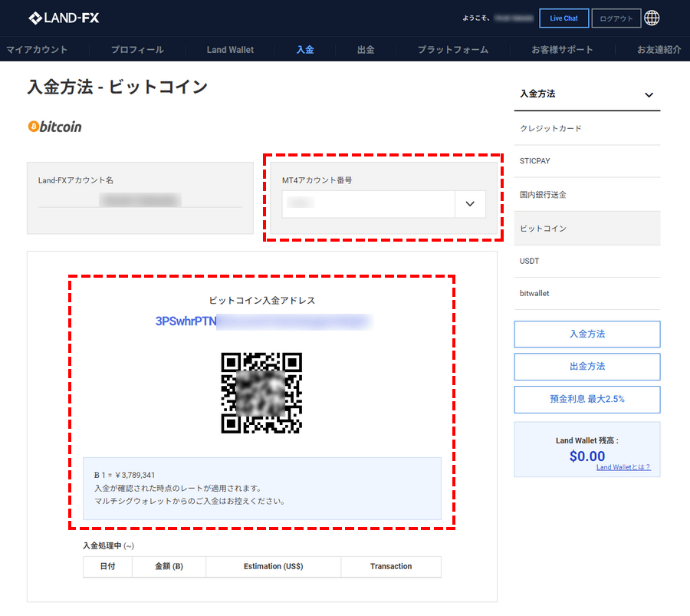This screenshot has width=690, height=616.
Task: Click the 入金方法 outlined button
Action: coord(587,334)
